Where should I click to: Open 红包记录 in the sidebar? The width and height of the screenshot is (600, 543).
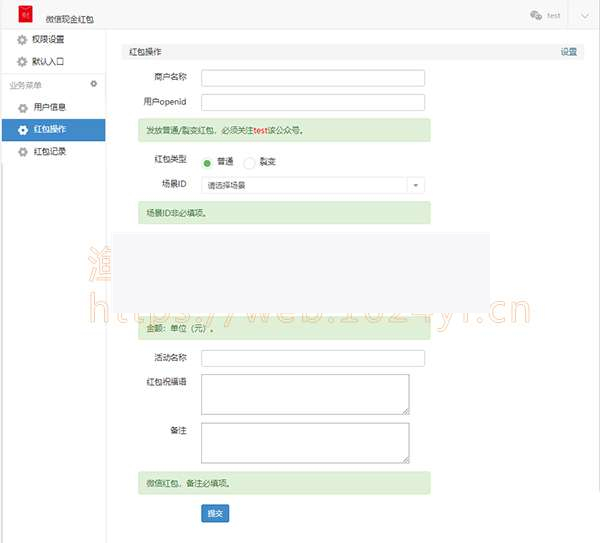[x=50, y=152]
